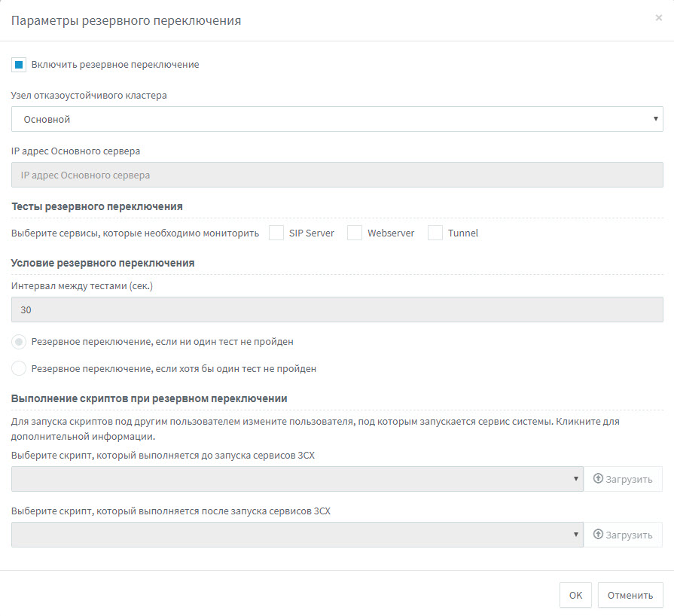Enable Tunnel monitoring checkbox
This screenshot has height=616, width=674.
pos(435,233)
